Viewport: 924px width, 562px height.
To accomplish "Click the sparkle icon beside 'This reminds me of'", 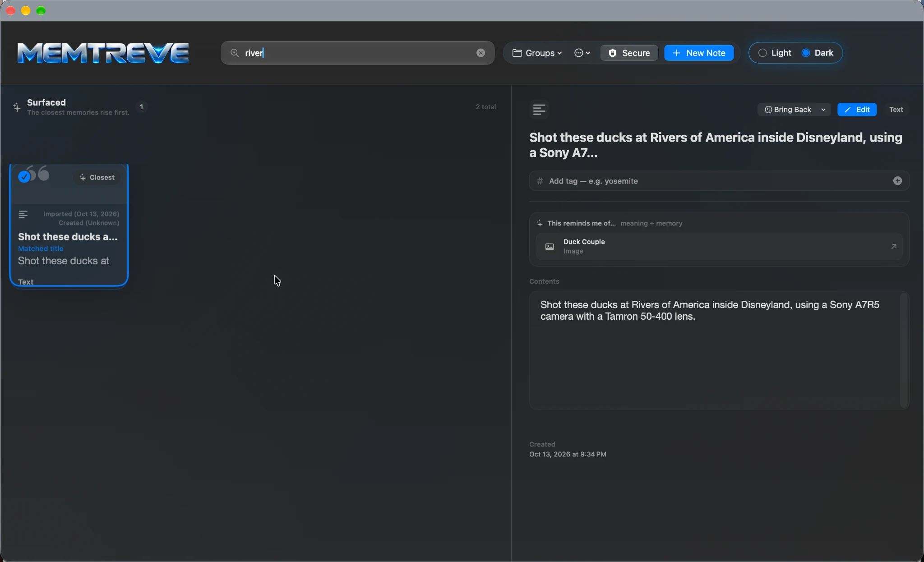I will 539,223.
